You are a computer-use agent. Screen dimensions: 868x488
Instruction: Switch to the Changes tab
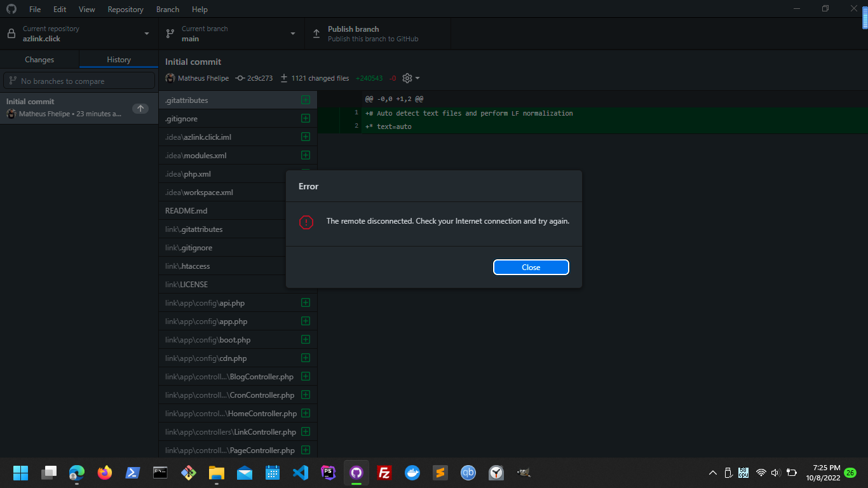[x=39, y=59]
